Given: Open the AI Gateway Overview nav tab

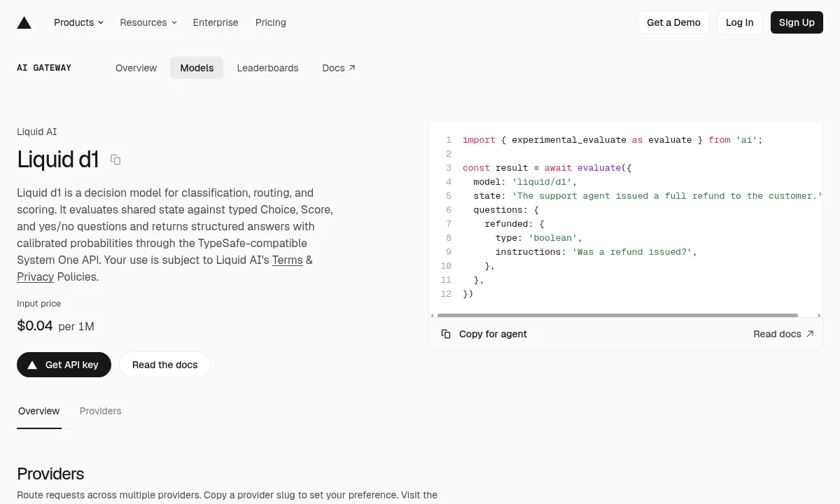Looking at the screenshot, I should [x=136, y=68].
